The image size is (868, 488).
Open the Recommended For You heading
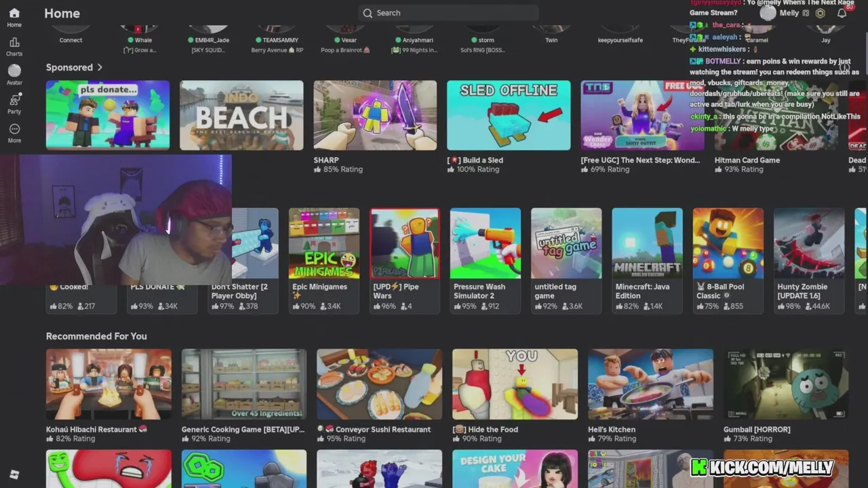[96, 336]
